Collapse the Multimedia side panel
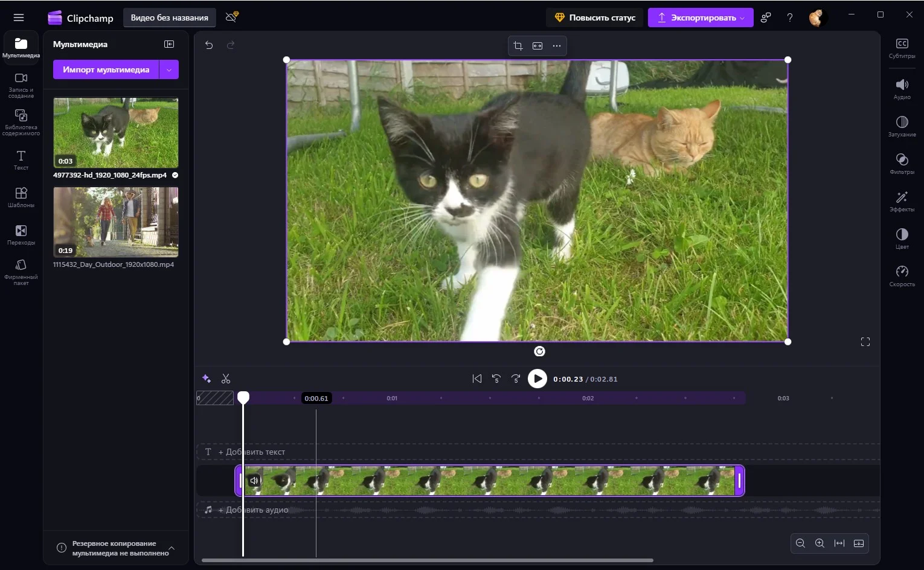The width and height of the screenshot is (924, 570). coord(169,44)
